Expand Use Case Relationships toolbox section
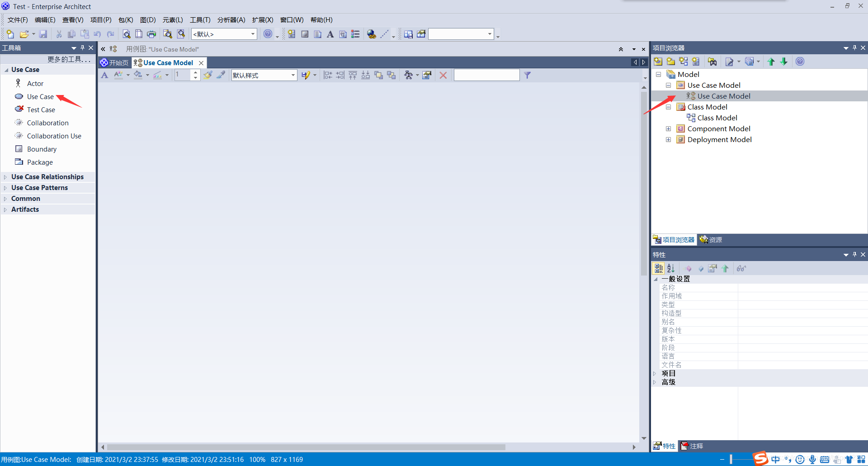This screenshot has height=466, width=868. pos(5,177)
